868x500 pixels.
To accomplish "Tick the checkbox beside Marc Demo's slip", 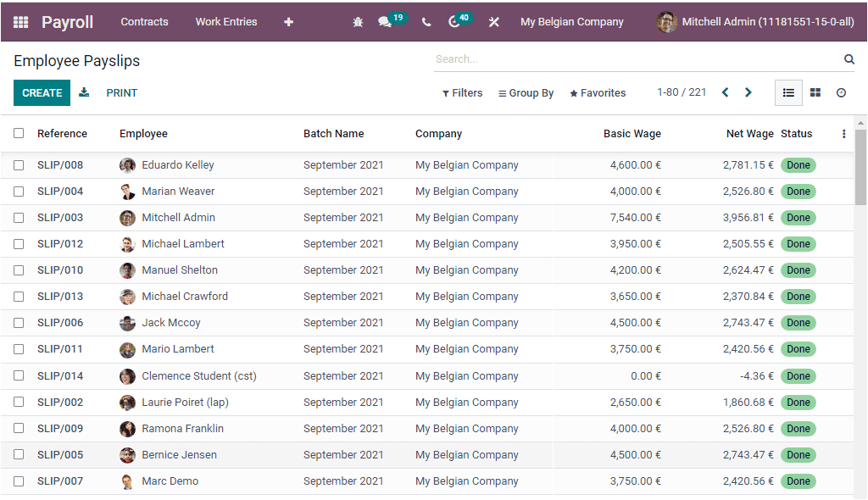I will pyautogui.click(x=19, y=481).
